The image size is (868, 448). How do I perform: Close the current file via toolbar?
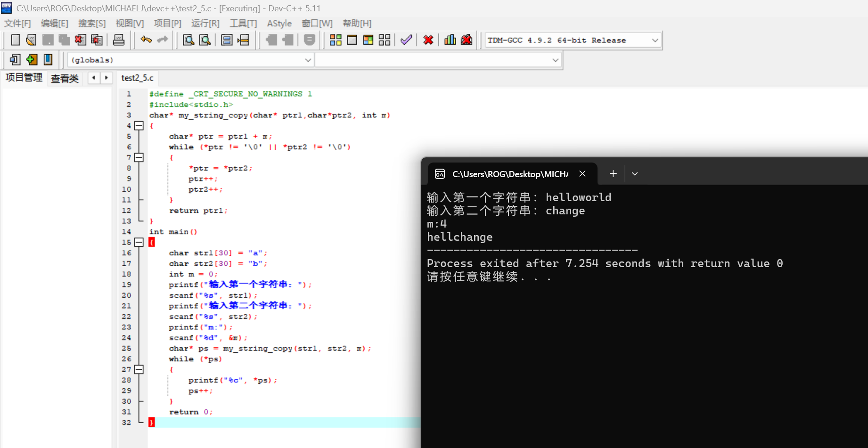pos(80,40)
